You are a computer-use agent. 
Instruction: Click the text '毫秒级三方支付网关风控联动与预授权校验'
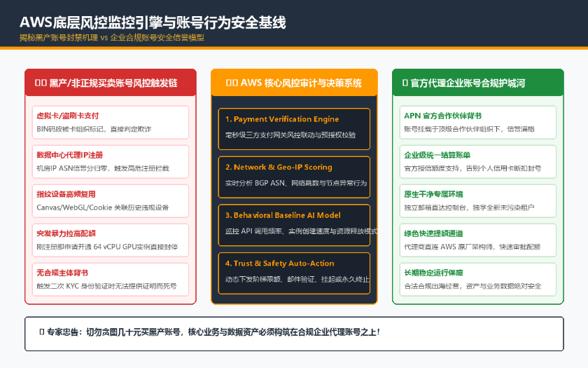290,135
